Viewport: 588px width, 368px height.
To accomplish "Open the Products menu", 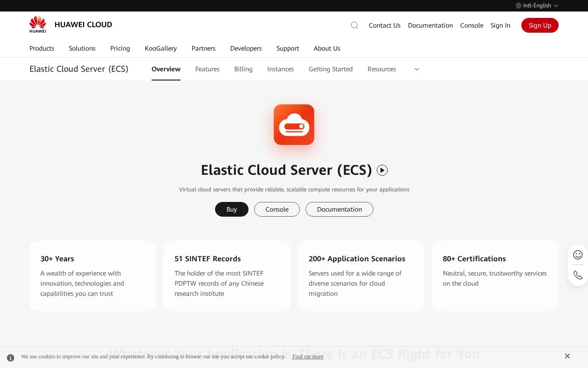I will click(x=42, y=48).
